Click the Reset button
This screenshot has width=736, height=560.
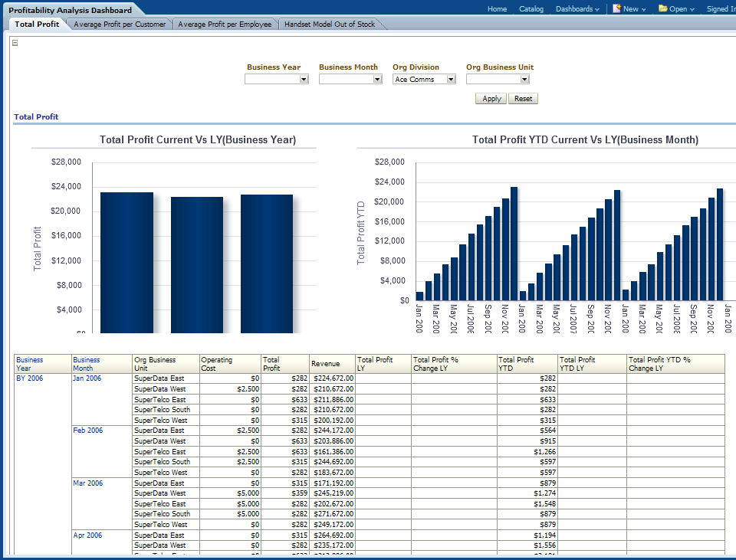[x=523, y=99]
